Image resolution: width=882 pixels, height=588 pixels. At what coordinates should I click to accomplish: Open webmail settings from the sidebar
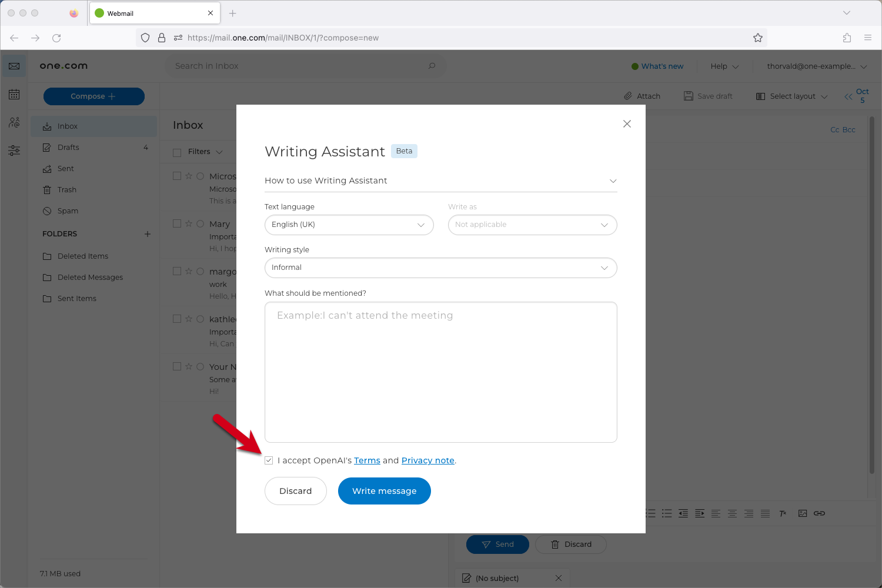click(x=14, y=151)
